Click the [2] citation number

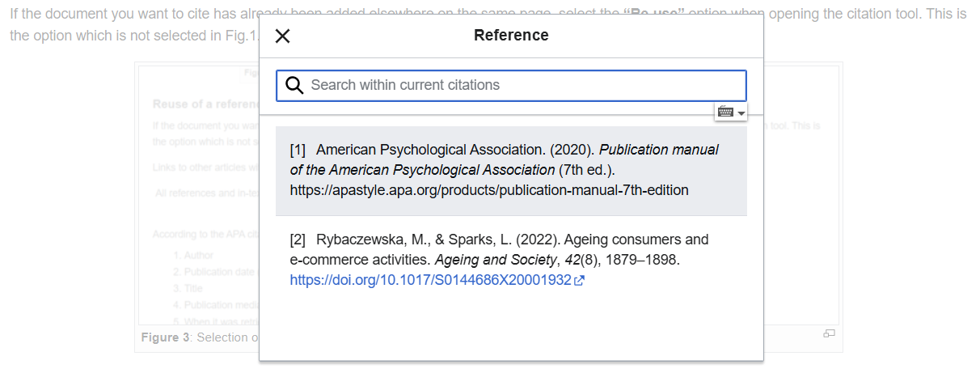point(298,240)
